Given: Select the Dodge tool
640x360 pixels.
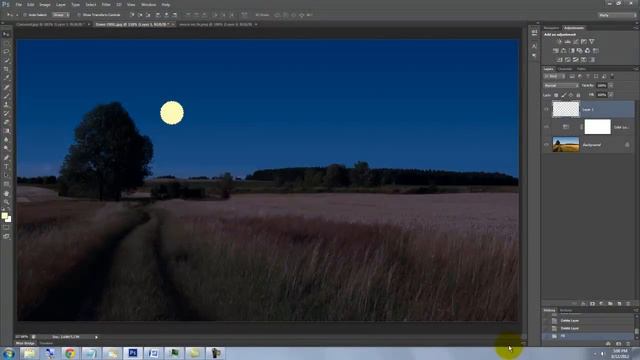Looking at the screenshot, I should click(x=6, y=148).
